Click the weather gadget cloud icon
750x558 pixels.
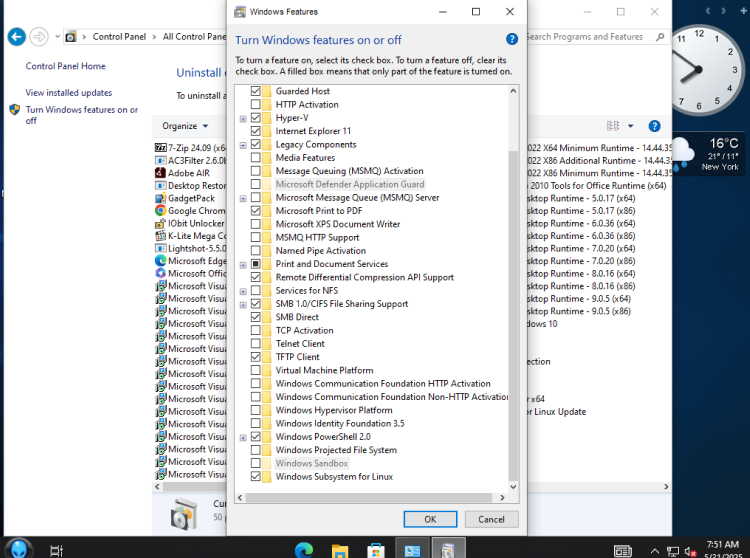pos(683,152)
